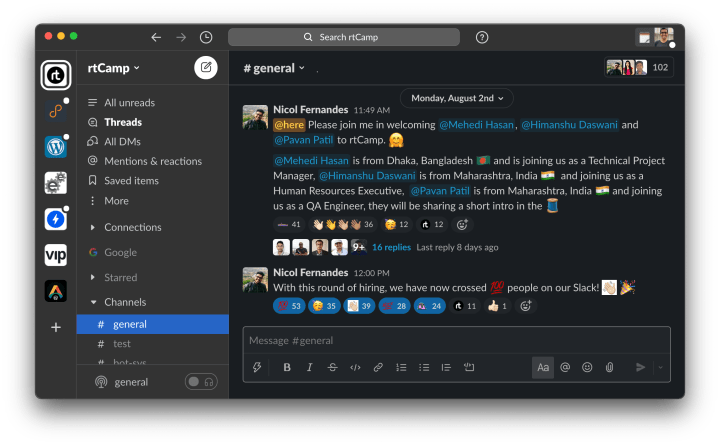
Task: Add a workspace with plus icon
Action: (56, 327)
